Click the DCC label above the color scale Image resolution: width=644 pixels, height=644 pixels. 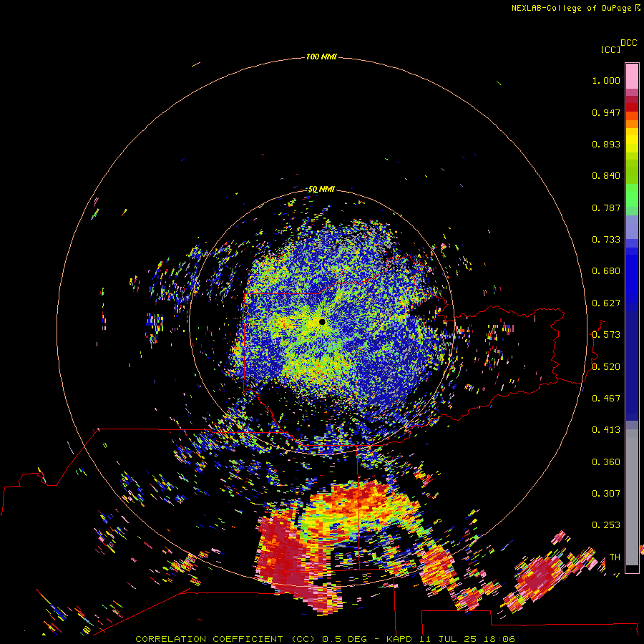tap(628, 43)
